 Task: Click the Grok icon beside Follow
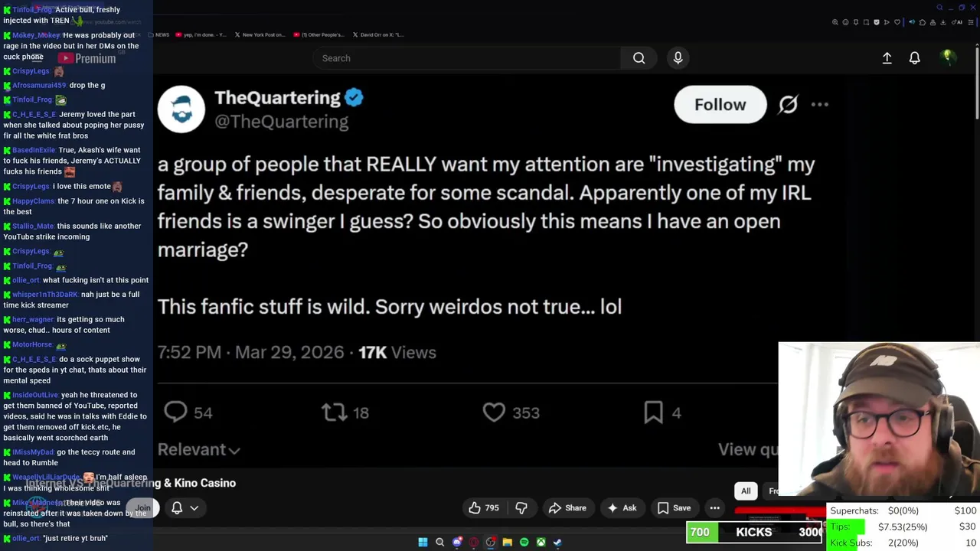(x=788, y=105)
